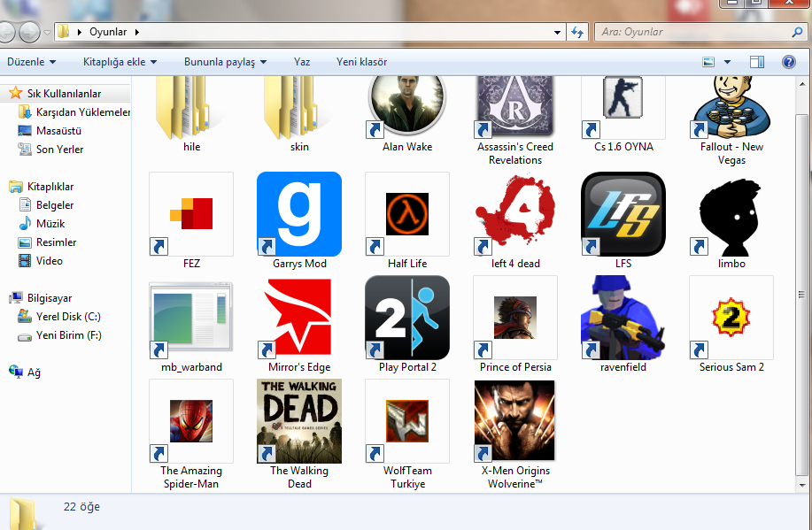Expand the arrow after Oyunlar in path
The image size is (812, 530).
click(136, 32)
